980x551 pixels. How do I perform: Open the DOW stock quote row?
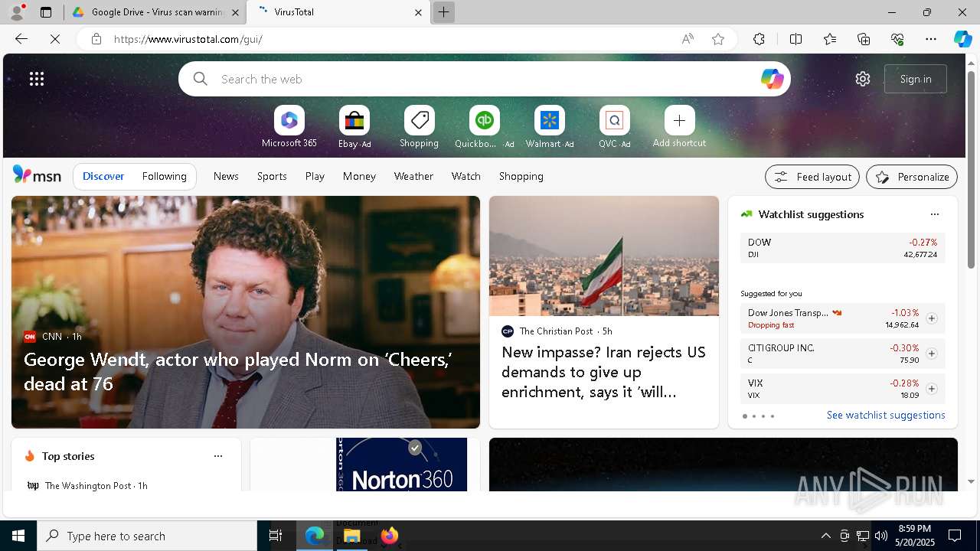tap(843, 248)
